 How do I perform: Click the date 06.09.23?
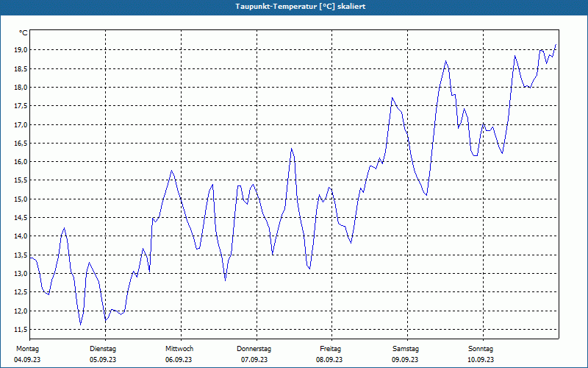pyautogui.click(x=179, y=360)
